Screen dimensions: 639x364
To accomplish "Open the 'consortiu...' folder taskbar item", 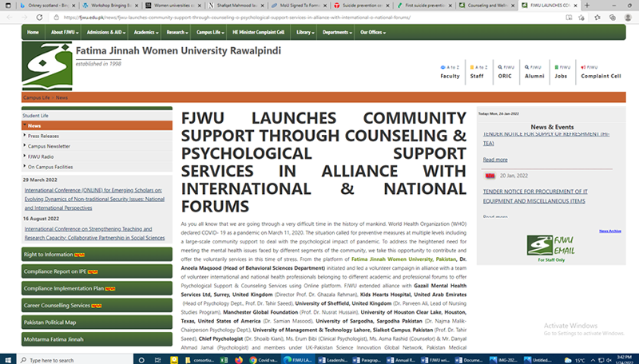I will [200, 360].
